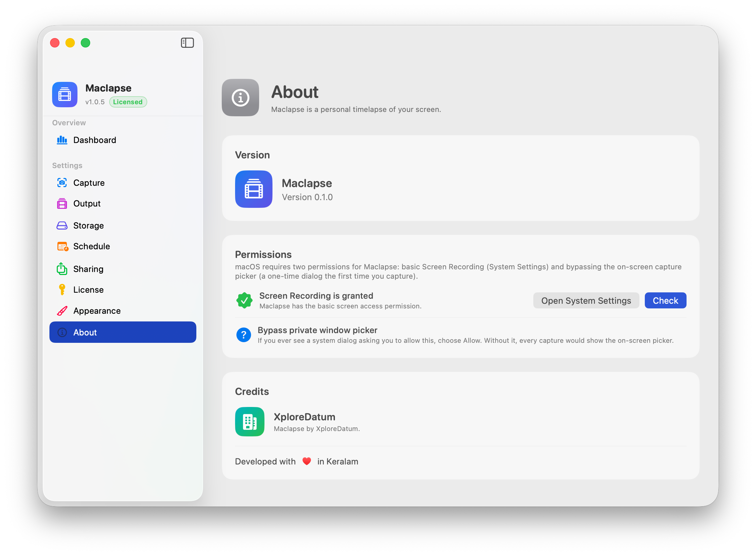Click the 'in Keralam' text
The image size is (756, 556).
click(338, 461)
